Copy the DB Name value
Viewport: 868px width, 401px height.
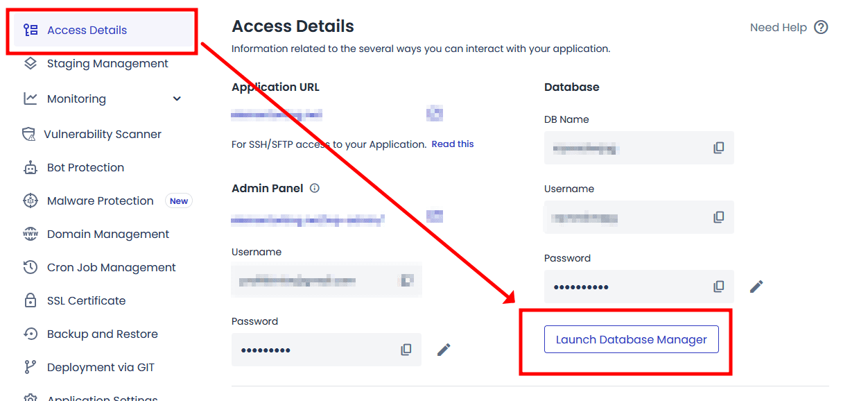pyautogui.click(x=719, y=148)
